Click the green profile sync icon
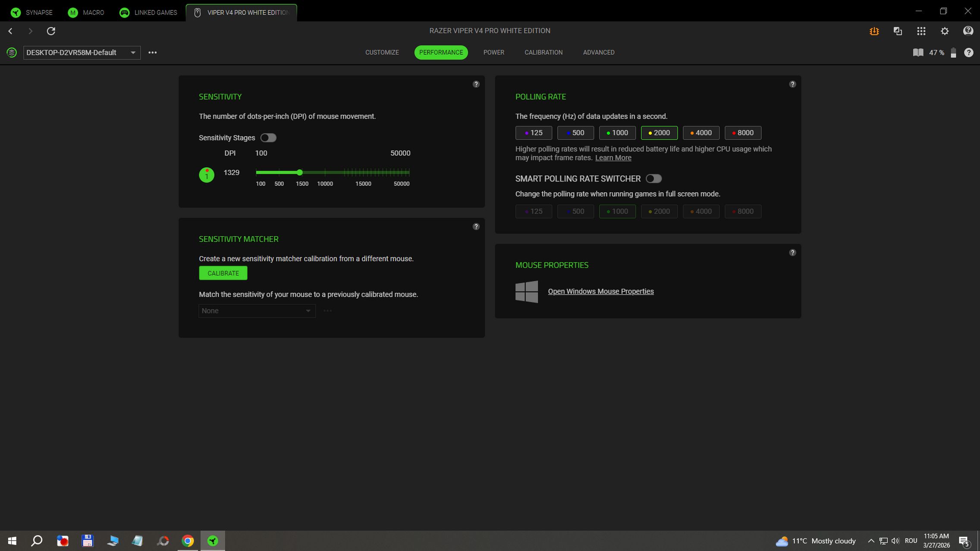 (x=12, y=53)
